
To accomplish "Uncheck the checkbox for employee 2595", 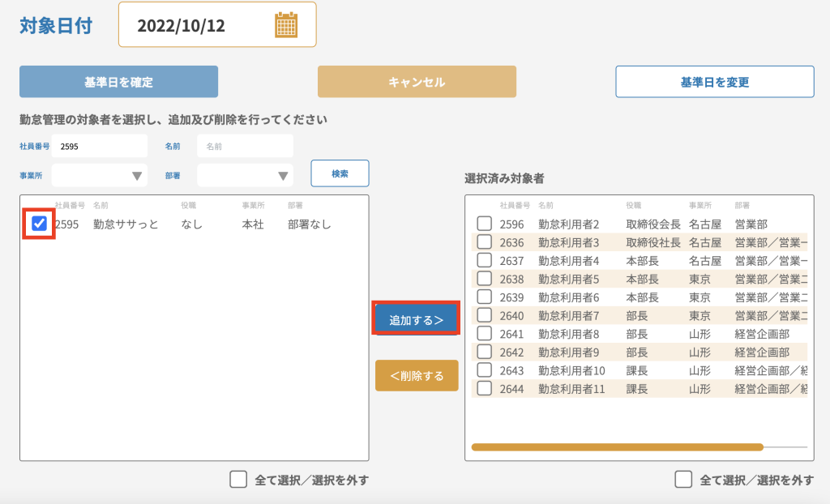I will [x=39, y=224].
